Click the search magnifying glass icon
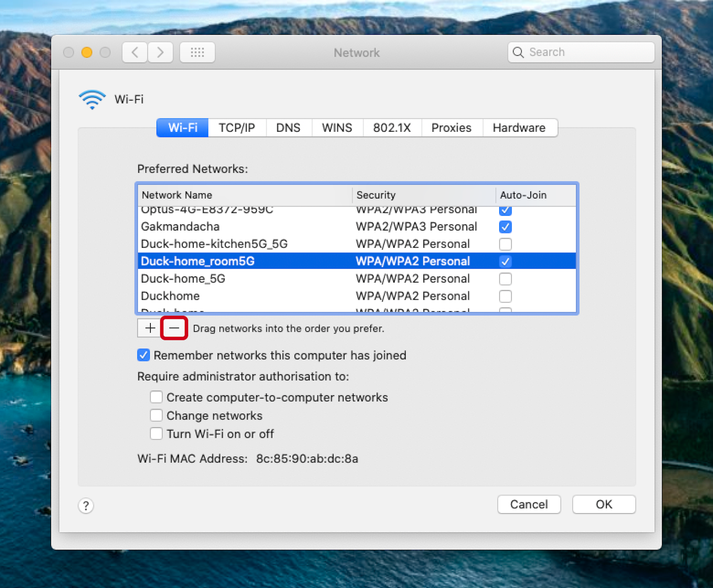 tap(518, 52)
